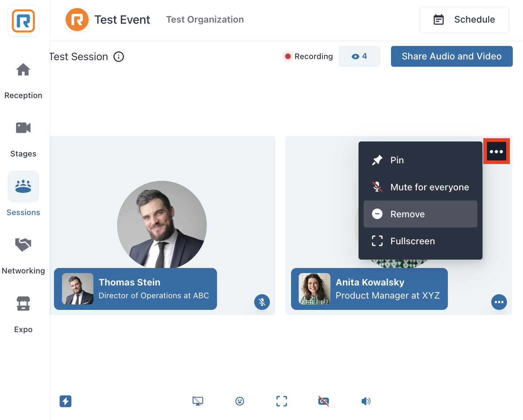The width and height of the screenshot is (523, 420).
Task: Click the Anita Kowalsky name text
Action: point(370,282)
